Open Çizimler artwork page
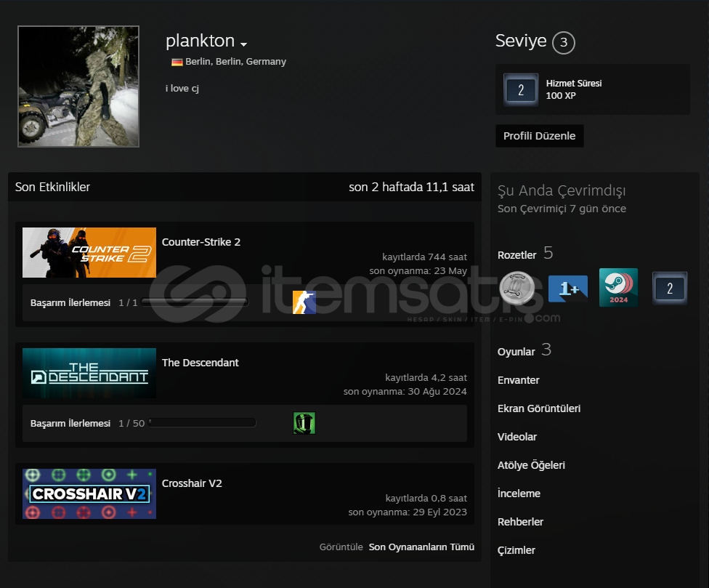Image resolution: width=709 pixels, height=588 pixels. (x=516, y=550)
